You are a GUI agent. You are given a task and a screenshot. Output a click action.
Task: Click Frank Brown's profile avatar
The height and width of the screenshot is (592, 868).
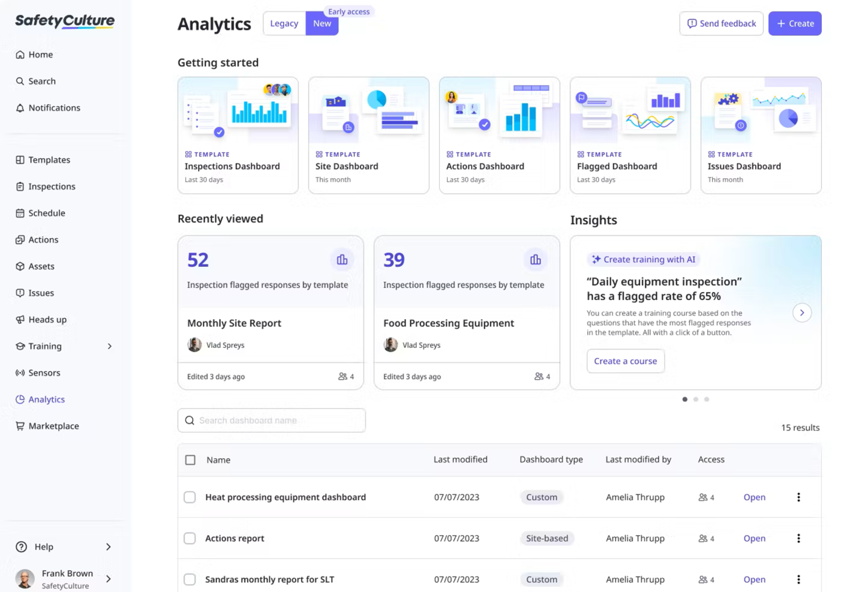25,579
